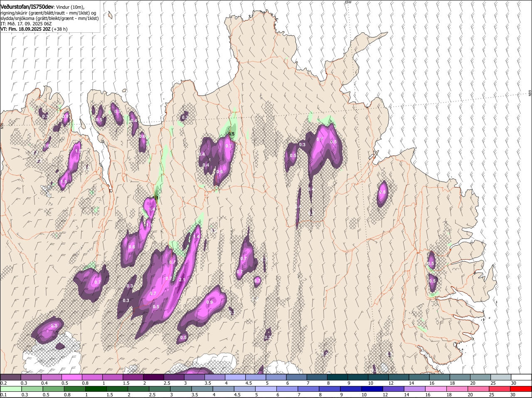The image size is (532, 398).
Task: Click the darkest purple swatch labeled 2
Action: [153, 377]
